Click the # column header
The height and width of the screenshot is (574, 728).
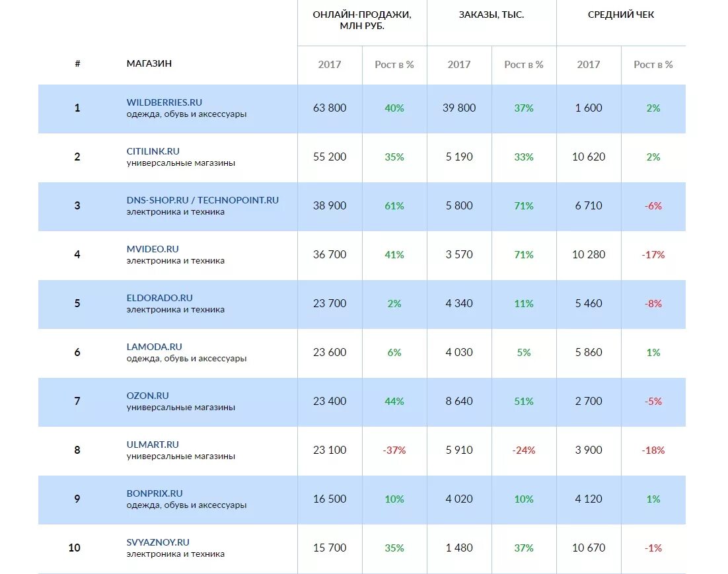(x=77, y=63)
